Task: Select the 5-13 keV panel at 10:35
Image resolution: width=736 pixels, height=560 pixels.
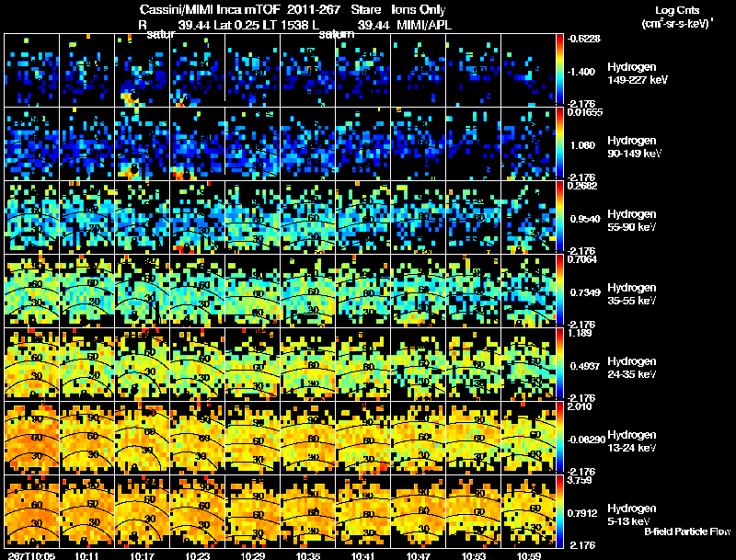Action: tap(308, 511)
